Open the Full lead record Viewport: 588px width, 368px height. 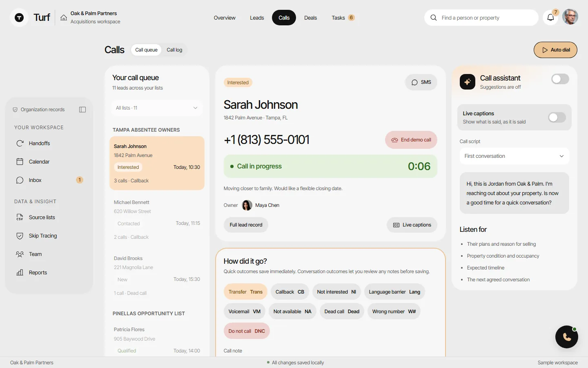point(246,225)
